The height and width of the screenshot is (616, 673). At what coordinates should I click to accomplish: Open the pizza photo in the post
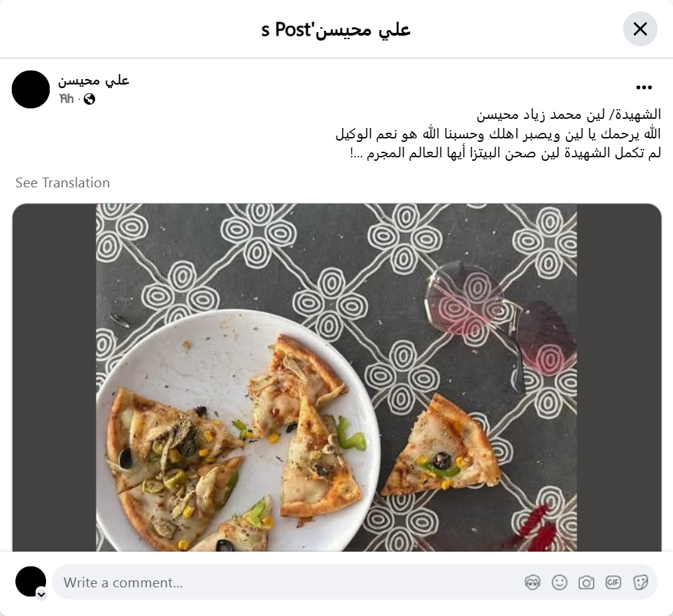[x=336, y=378]
